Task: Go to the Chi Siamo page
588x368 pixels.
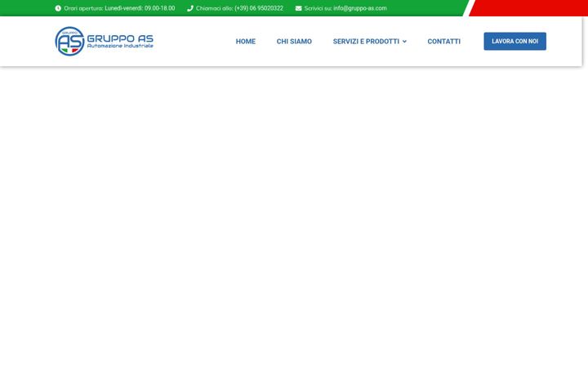Action: coord(294,42)
